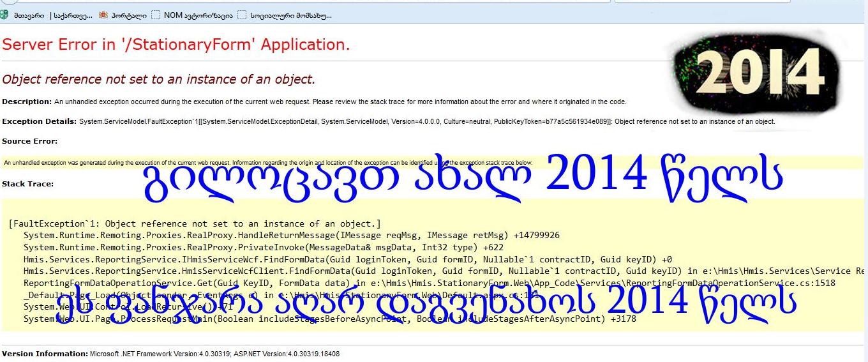This screenshot has height=362, width=868.
Task: Click the shield icon of მთავარი bookmark
Action: click(x=5, y=15)
